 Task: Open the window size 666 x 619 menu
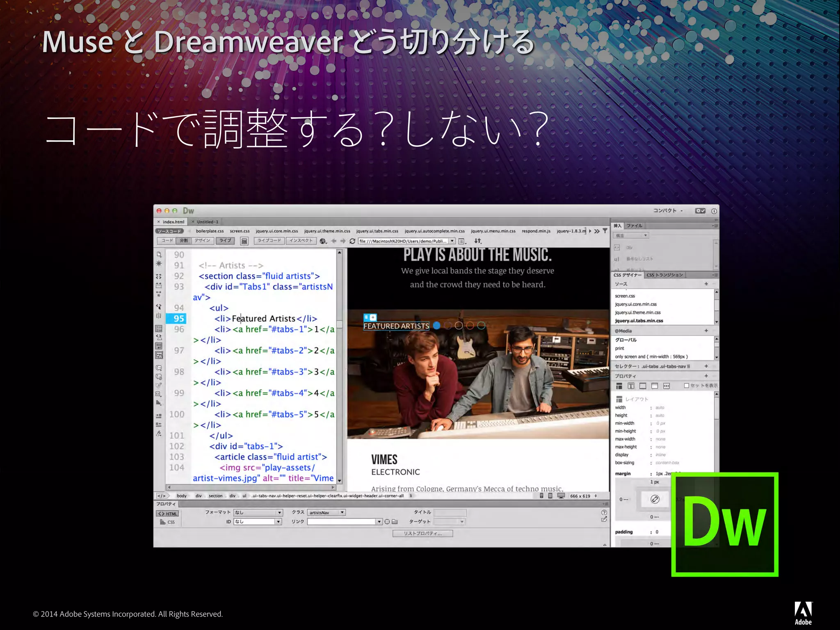pos(584,496)
